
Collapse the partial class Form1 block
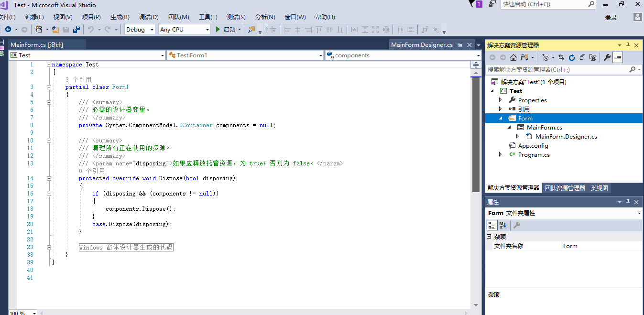click(49, 87)
